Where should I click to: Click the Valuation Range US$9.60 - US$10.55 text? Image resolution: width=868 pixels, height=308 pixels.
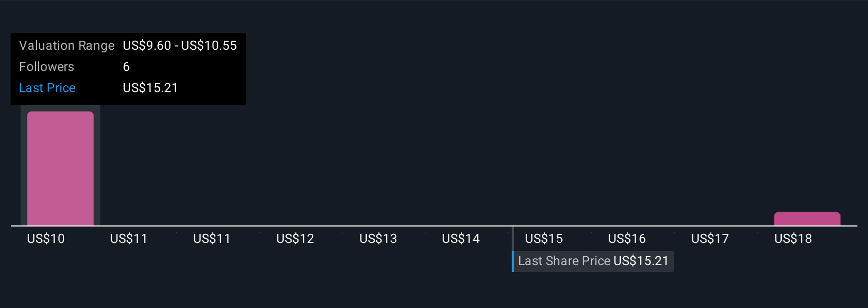tap(180, 46)
